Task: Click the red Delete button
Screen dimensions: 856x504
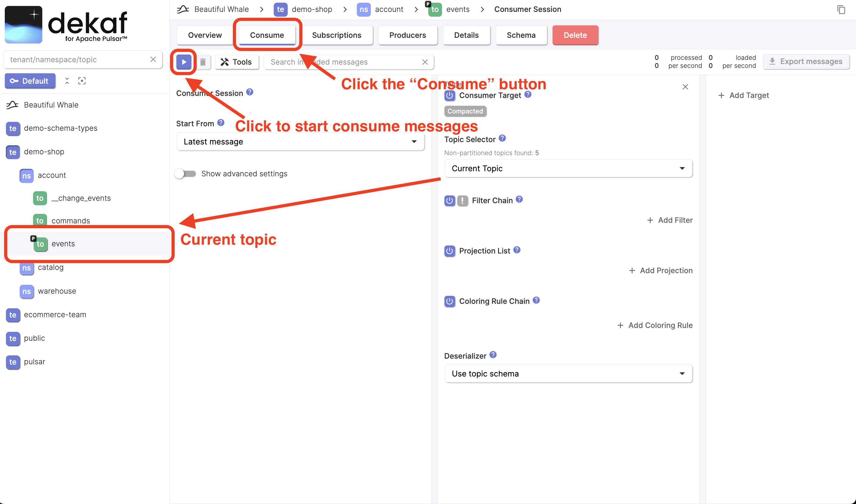Action: (x=575, y=35)
